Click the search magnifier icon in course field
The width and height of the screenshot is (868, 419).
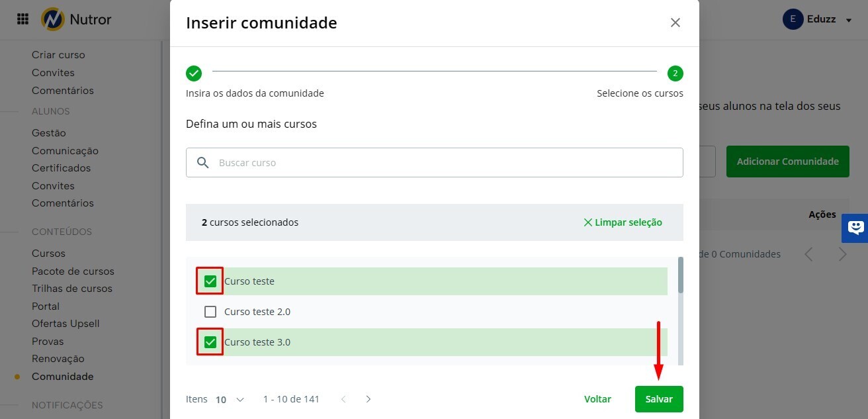point(203,162)
